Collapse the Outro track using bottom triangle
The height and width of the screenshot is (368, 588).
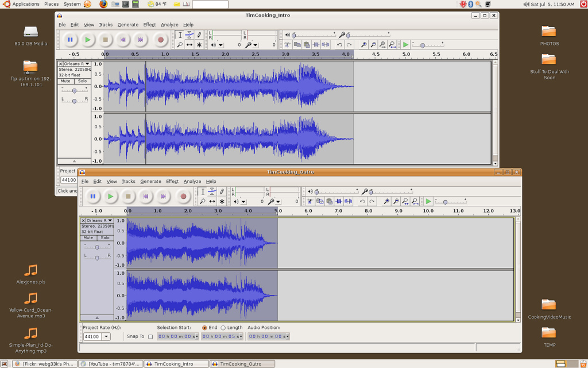96,317
